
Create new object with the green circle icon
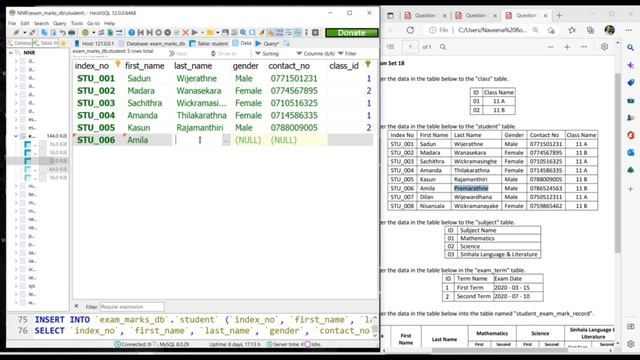tap(85, 33)
